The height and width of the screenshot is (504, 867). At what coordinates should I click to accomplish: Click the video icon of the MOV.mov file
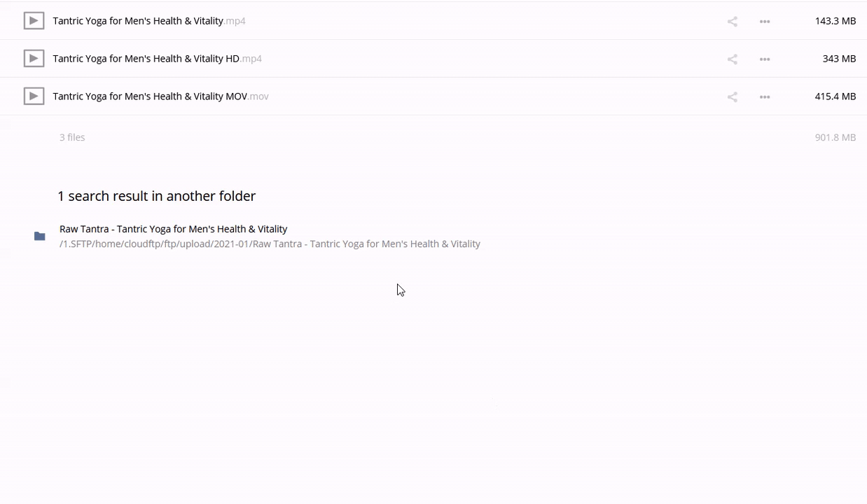(x=34, y=97)
